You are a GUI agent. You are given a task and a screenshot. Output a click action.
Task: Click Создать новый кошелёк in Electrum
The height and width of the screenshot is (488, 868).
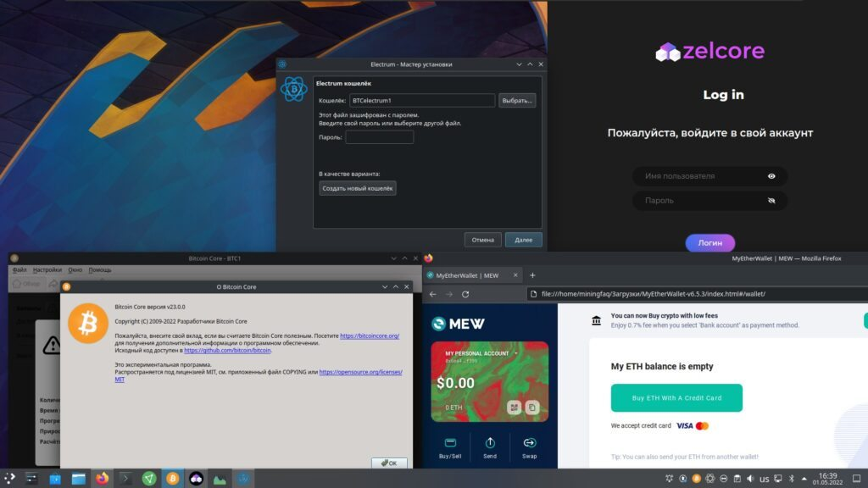[x=358, y=188]
